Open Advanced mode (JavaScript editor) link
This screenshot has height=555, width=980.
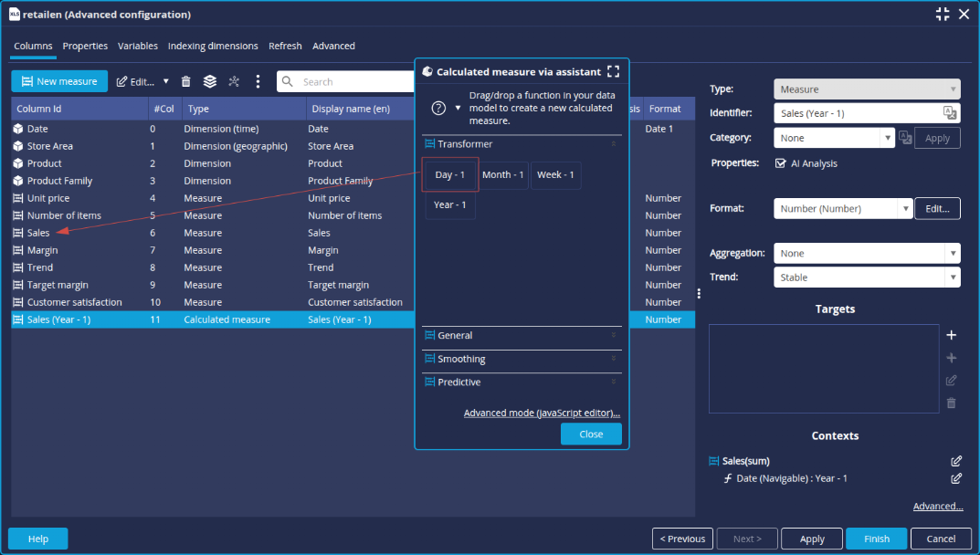point(542,413)
